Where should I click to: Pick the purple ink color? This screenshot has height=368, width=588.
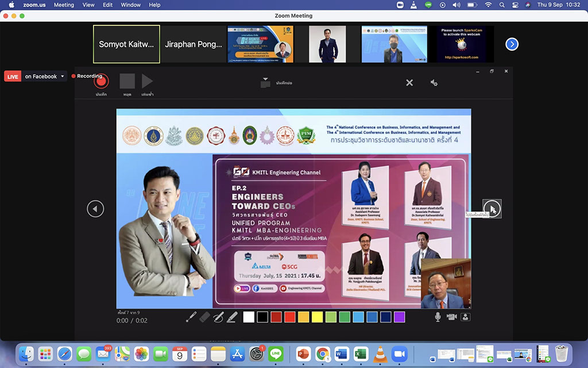tap(400, 317)
